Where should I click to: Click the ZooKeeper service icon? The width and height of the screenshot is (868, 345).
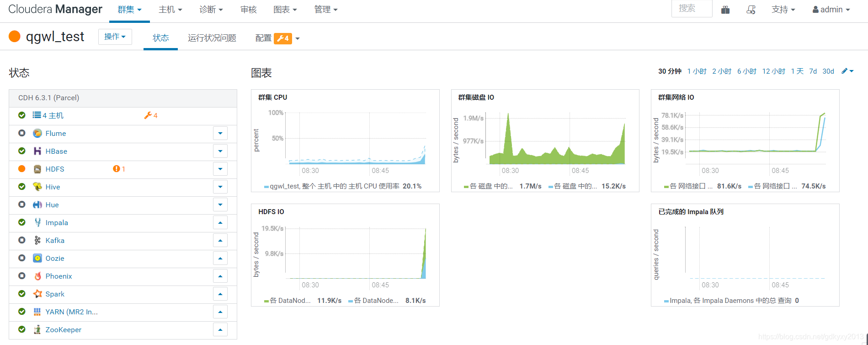point(37,329)
